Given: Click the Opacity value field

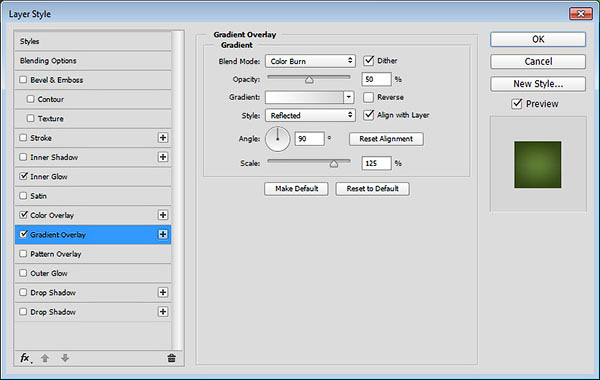Looking at the screenshot, I should (x=377, y=79).
